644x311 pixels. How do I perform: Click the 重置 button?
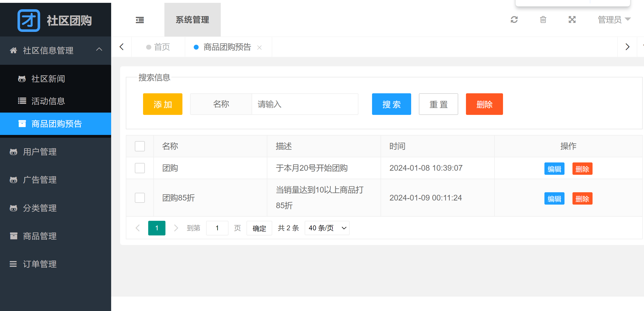[x=438, y=104]
